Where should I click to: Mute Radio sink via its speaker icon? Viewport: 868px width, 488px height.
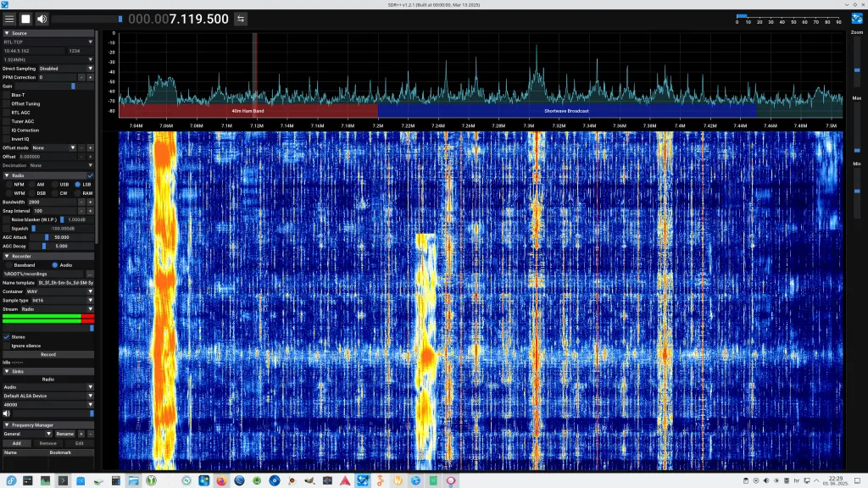[7, 413]
